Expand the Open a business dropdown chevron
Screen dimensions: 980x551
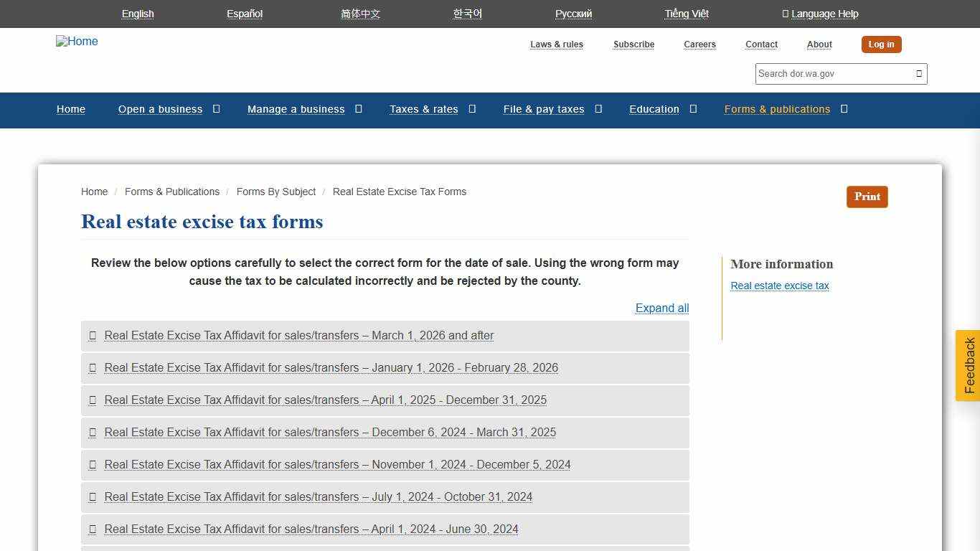(215, 109)
